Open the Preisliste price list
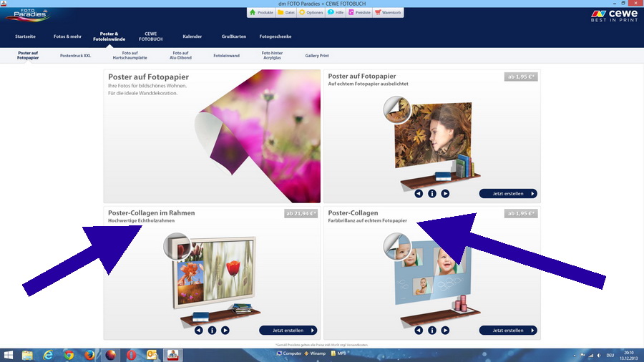The width and height of the screenshot is (644, 362). 359,13
